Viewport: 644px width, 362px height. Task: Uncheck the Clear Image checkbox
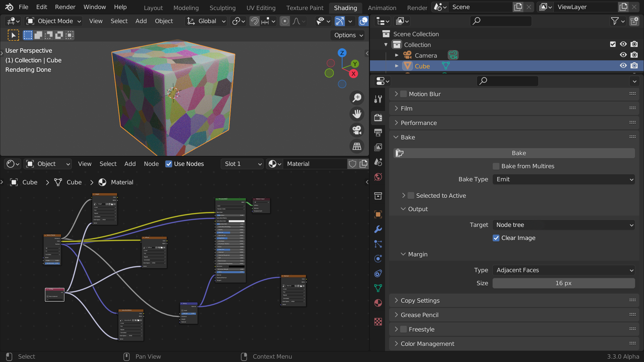(496, 238)
